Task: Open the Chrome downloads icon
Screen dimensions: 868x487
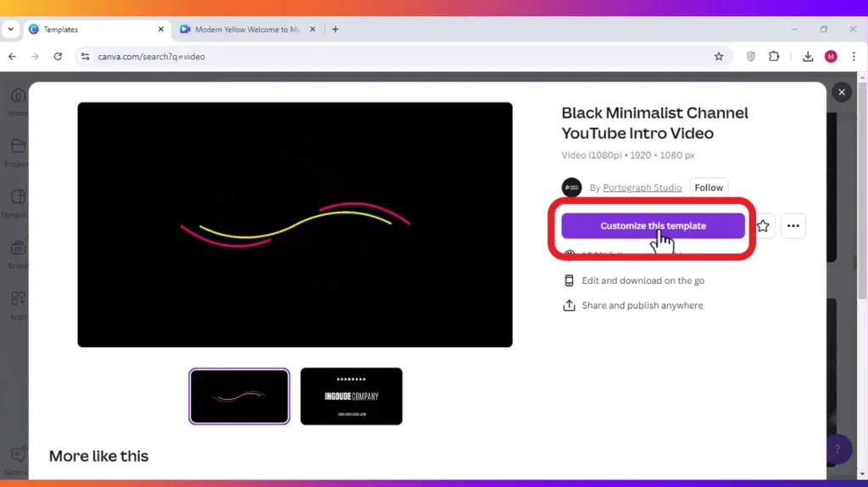Action: click(808, 57)
